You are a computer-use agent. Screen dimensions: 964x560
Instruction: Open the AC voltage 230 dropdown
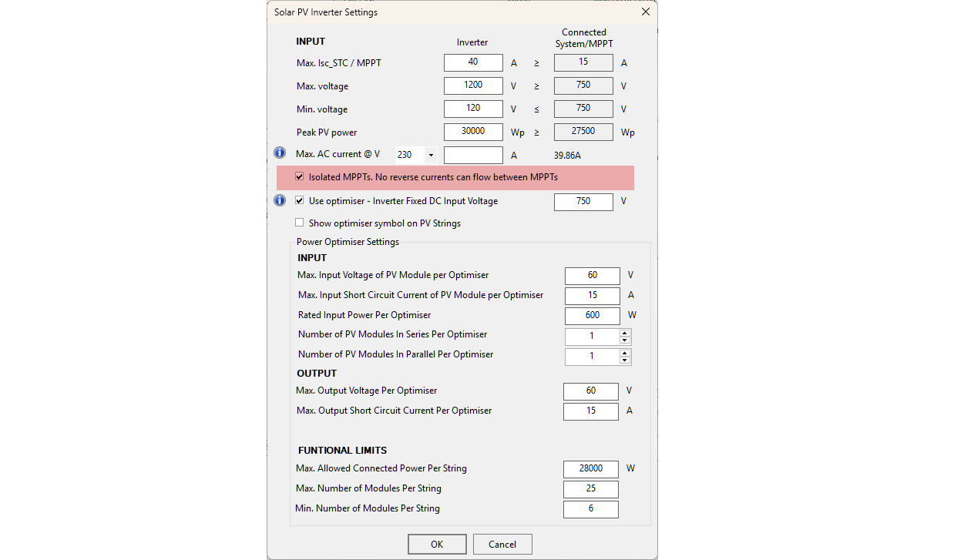430,155
